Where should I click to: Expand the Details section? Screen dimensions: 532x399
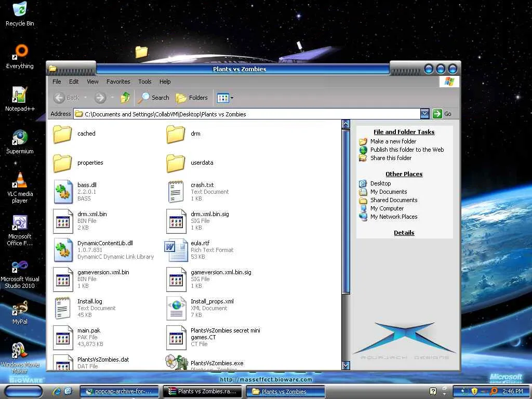click(404, 233)
